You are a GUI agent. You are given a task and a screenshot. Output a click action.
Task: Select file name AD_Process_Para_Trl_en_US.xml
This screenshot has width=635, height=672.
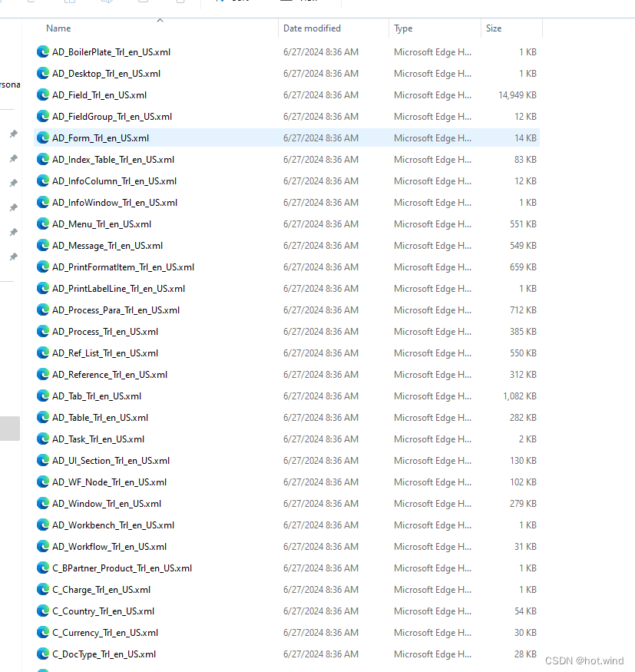point(116,310)
